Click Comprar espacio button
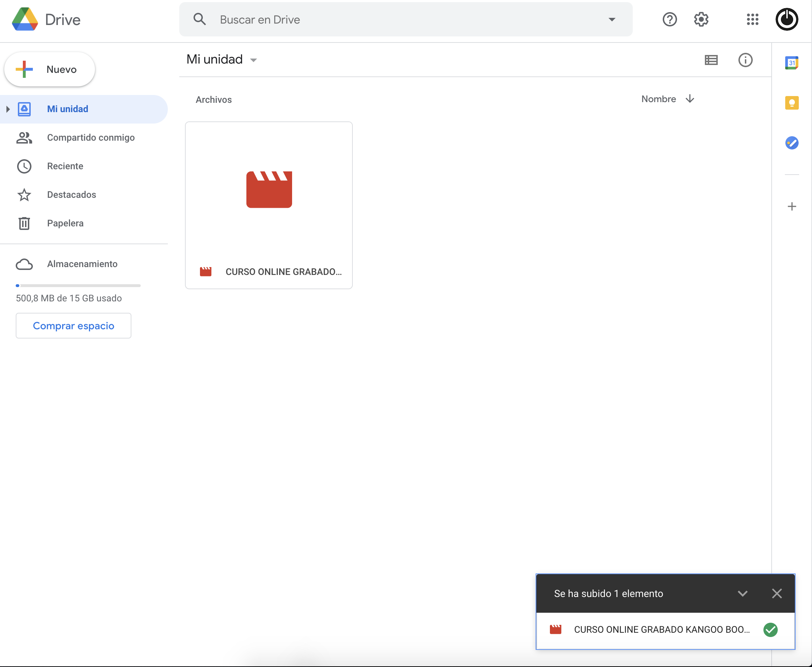The width and height of the screenshot is (812, 667). coord(74,325)
